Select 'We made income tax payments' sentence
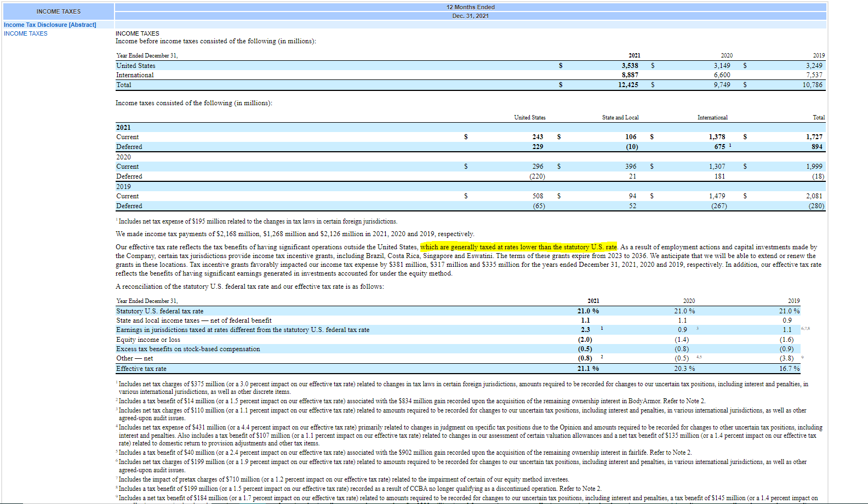Screen dimensions: 868x504 click(295, 234)
